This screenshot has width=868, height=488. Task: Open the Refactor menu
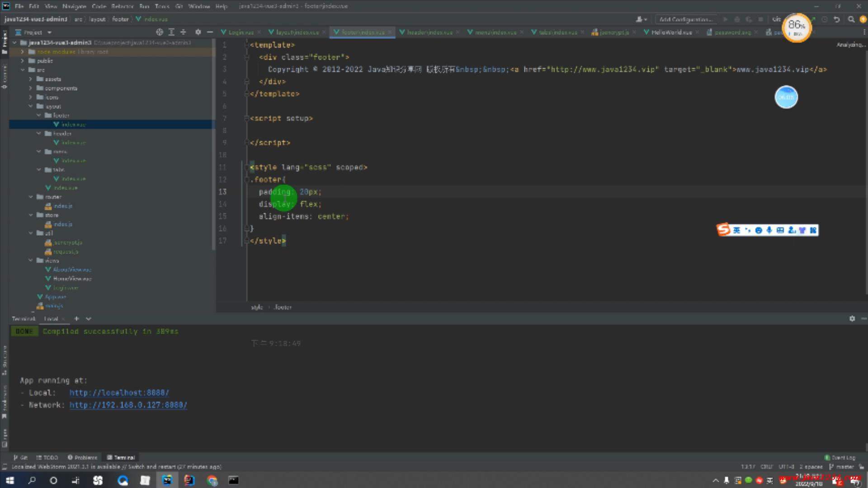click(x=122, y=6)
